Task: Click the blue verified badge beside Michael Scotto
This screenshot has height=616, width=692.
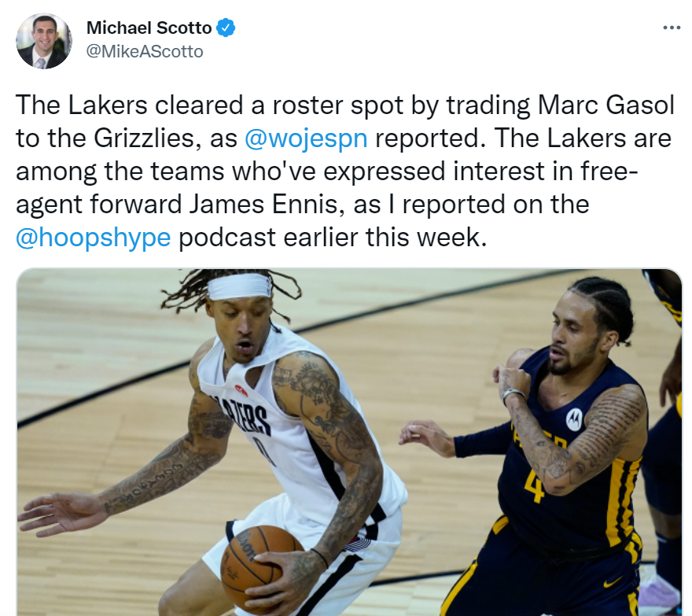Action: click(x=226, y=28)
